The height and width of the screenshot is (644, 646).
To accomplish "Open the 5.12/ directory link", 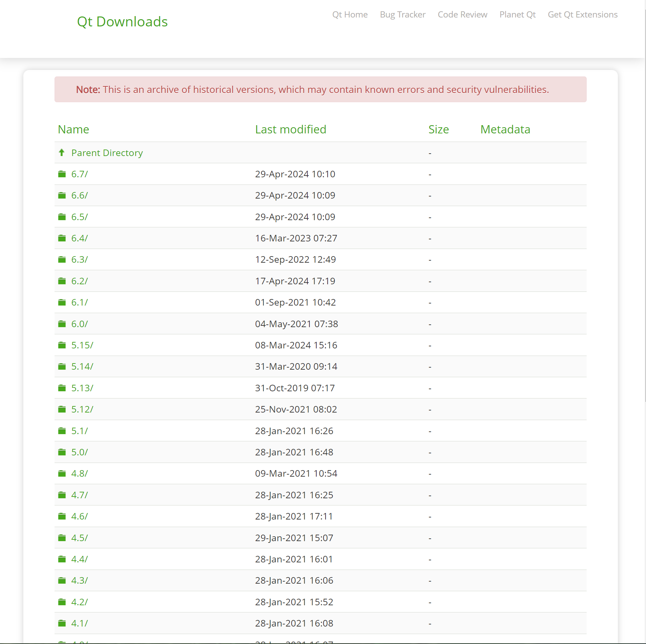I will 82,409.
